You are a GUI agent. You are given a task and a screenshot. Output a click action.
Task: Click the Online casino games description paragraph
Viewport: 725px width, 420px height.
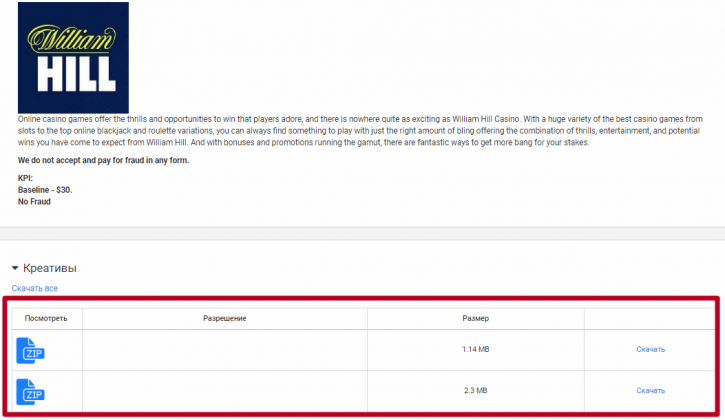point(360,131)
